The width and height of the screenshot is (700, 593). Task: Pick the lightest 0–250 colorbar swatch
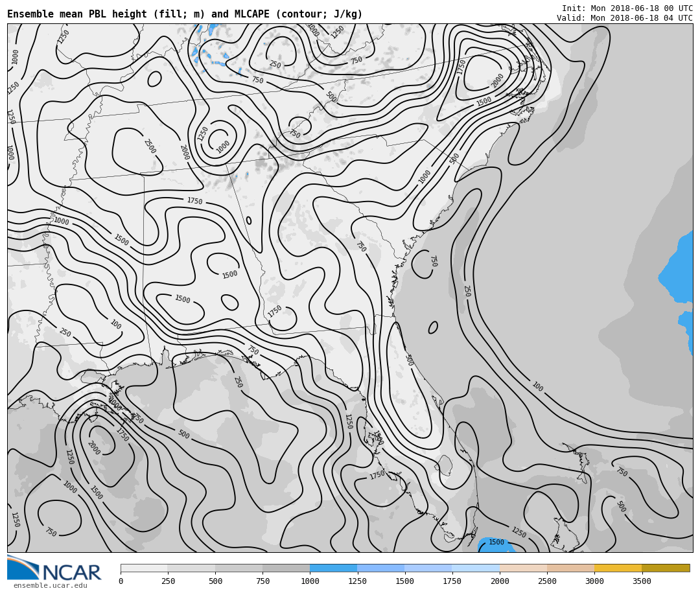144,568
